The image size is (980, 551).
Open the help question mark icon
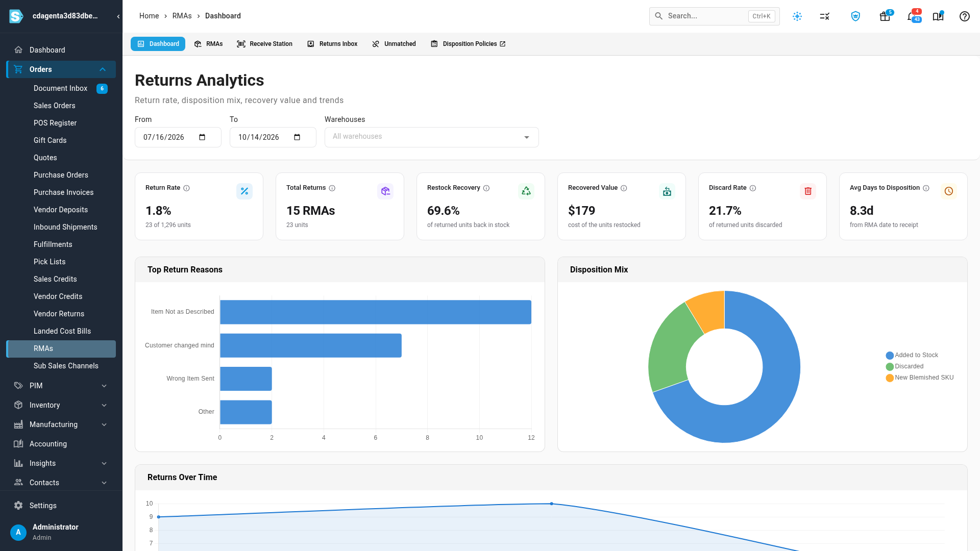point(964,16)
